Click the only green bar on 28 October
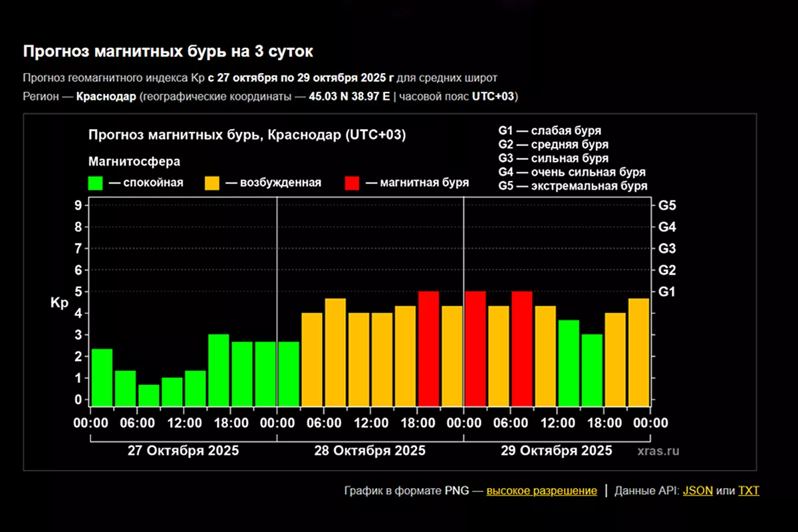 pyautogui.click(x=289, y=374)
